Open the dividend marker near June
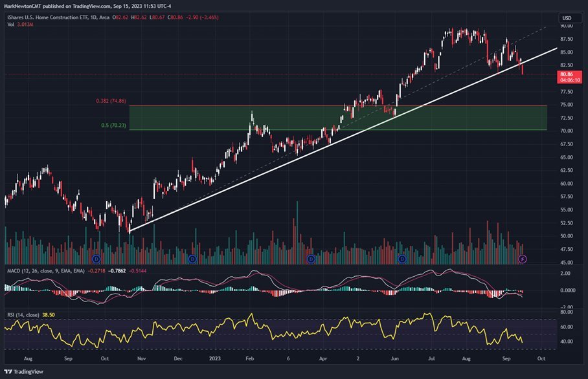588x379 pixels. point(402,259)
